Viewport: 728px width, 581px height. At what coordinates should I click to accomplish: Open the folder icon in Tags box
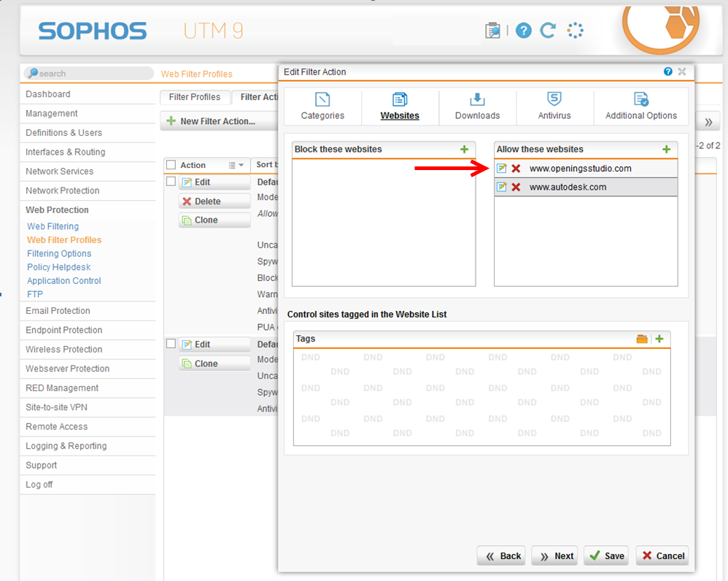point(642,339)
